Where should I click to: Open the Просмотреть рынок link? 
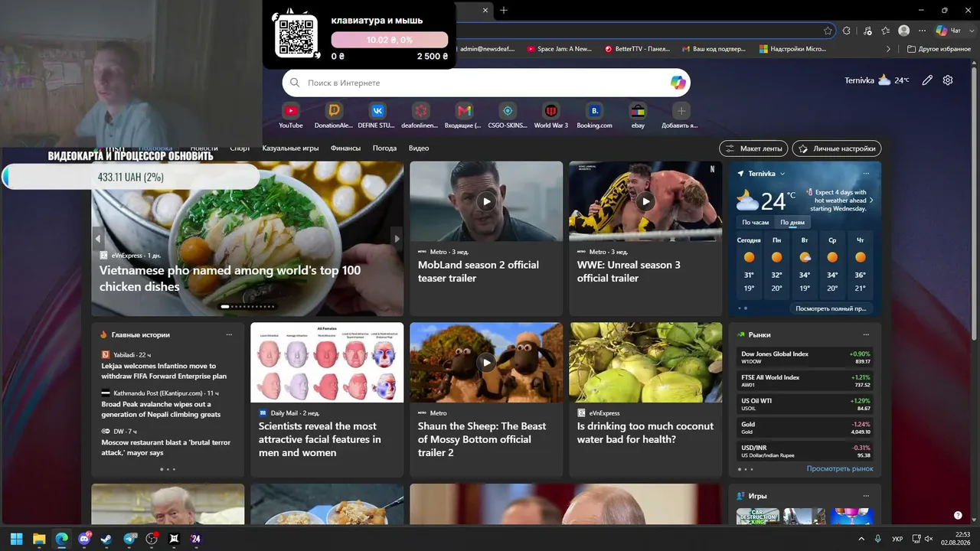[x=840, y=468]
